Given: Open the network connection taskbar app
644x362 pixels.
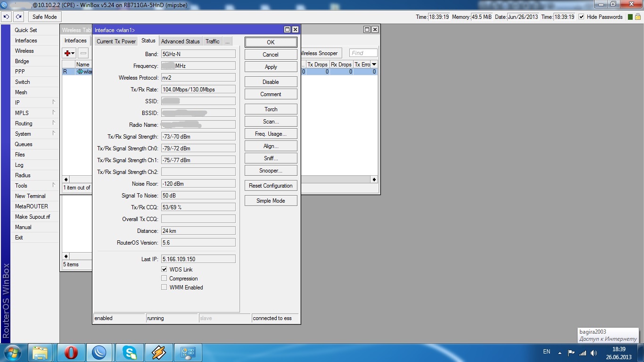Looking at the screenshot, I should [188, 352].
